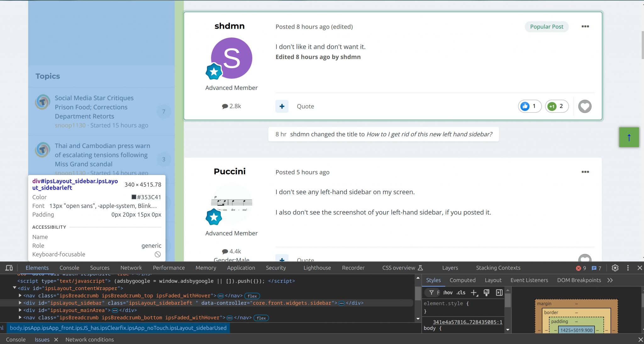
Task: Switch to Computed styles tab
Action: click(462, 280)
